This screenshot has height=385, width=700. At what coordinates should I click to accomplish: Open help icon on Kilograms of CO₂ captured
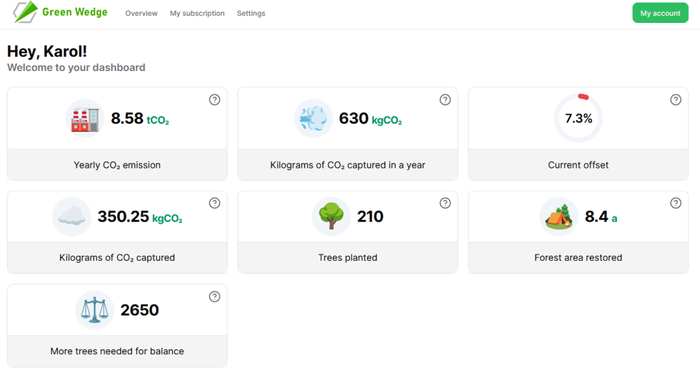214,203
